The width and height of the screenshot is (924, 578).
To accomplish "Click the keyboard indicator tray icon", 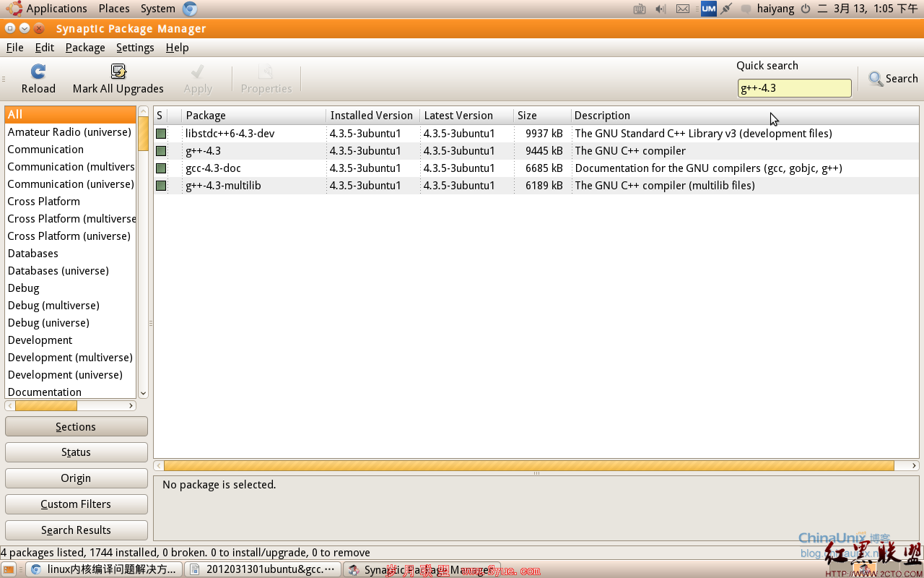I will click(640, 9).
